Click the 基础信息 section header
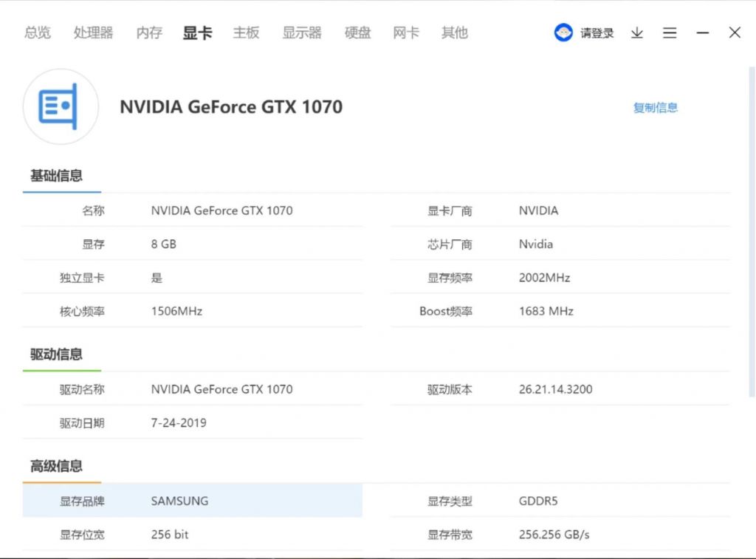The height and width of the screenshot is (559, 756). pyautogui.click(x=56, y=175)
